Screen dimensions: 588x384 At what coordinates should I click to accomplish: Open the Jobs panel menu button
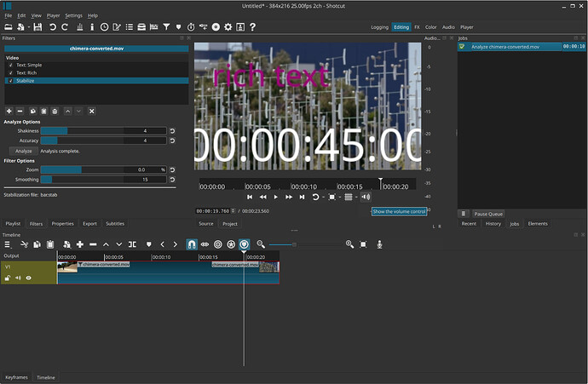pos(463,214)
